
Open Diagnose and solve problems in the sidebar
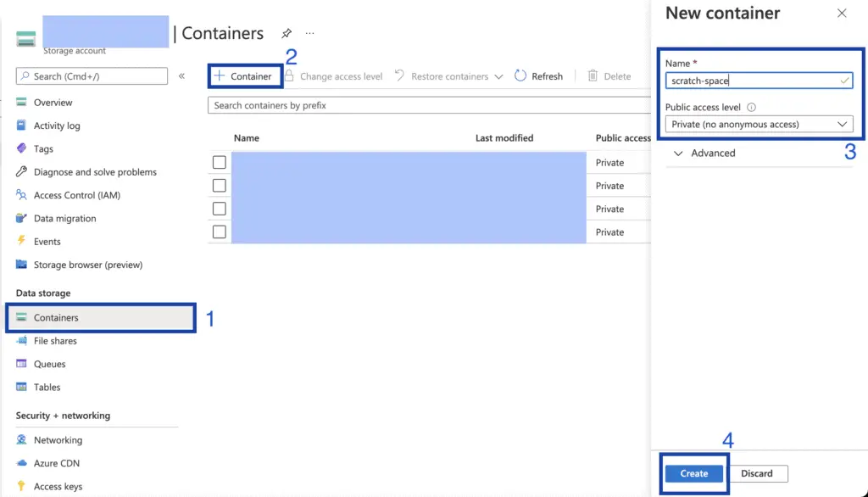click(x=95, y=172)
